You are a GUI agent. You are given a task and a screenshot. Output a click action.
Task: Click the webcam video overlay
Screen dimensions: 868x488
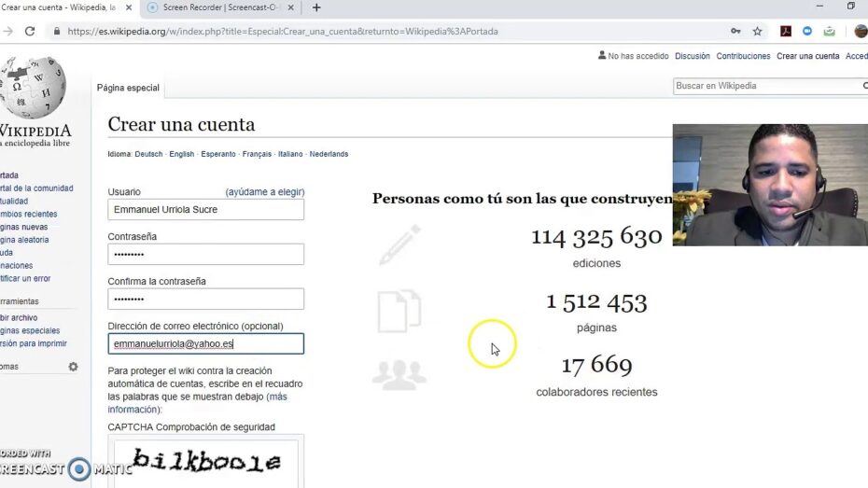click(x=770, y=185)
